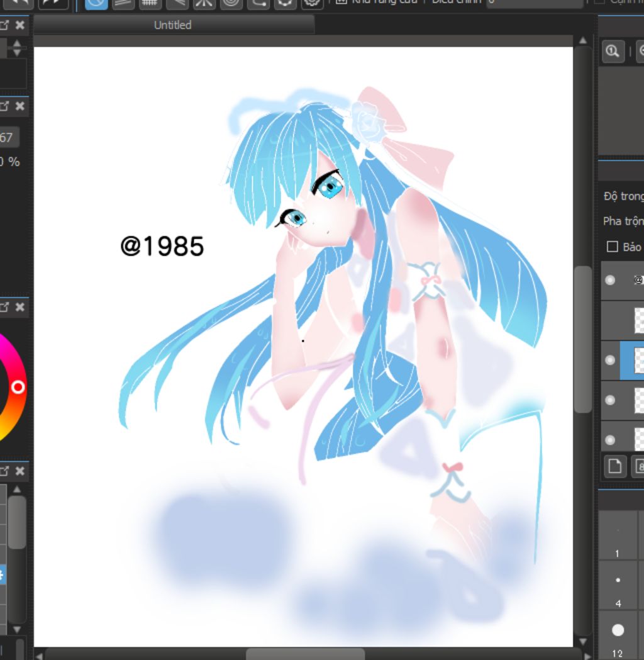Decrease value with the left panel stepper down arrow
Screen dimensions: 644x660
pyautogui.click(x=17, y=53)
